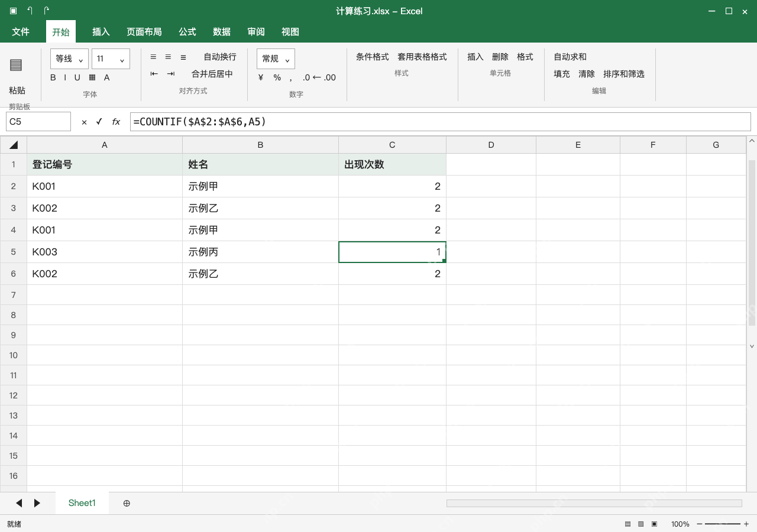The width and height of the screenshot is (757, 532).
Task: Decrease indent with the outdent icon
Action: point(154,74)
